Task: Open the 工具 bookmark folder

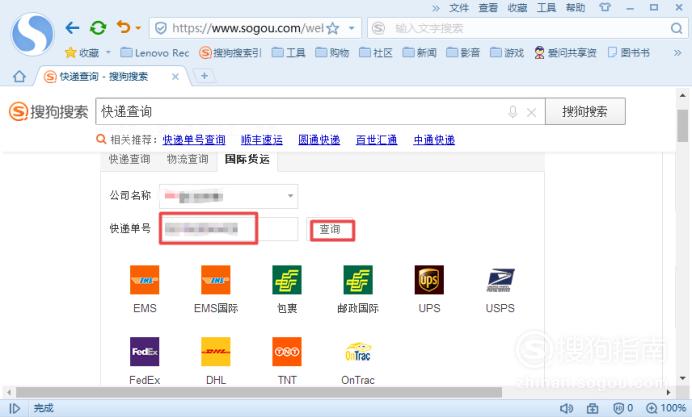Action: coord(288,53)
